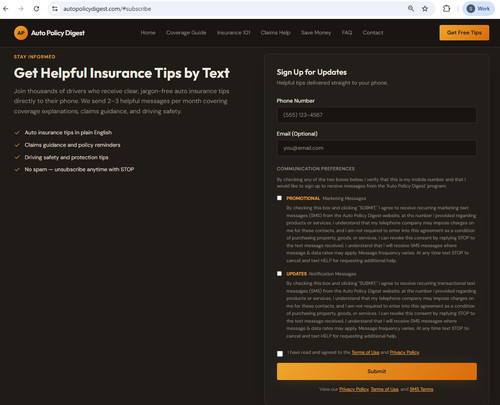Check the PROMOTIONAL Marketing Messages checkbox
The width and height of the screenshot is (500, 405).
pos(279,198)
